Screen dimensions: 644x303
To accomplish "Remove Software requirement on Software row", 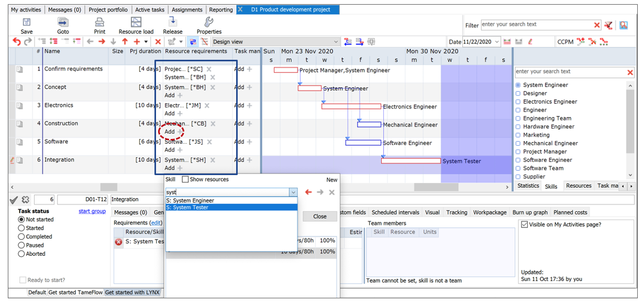I will [x=209, y=142].
